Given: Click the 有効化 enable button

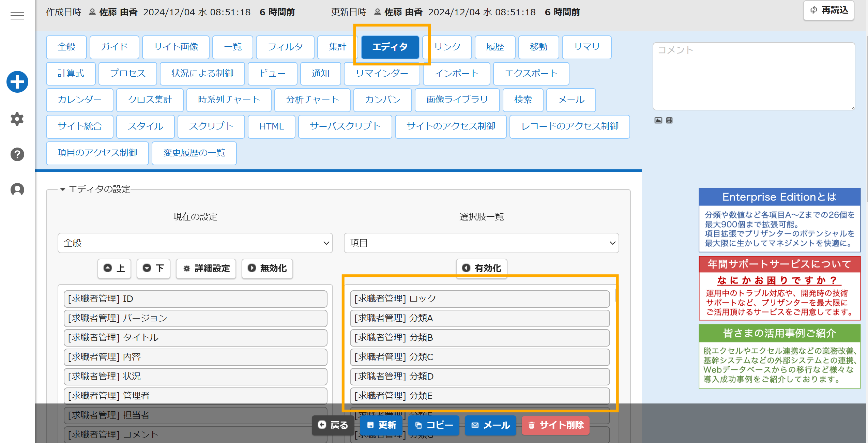Looking at the screenshot, I should (x=481, y=269).
